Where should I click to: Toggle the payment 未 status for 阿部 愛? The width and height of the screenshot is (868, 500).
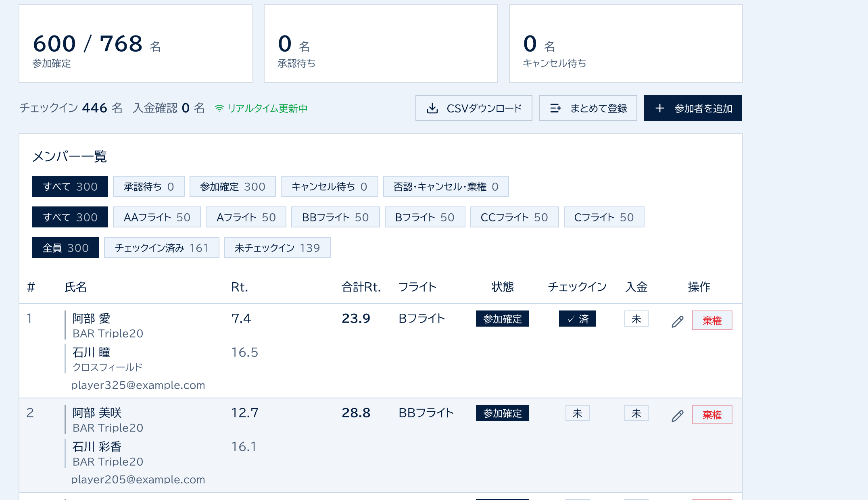(x=636, y=319)
